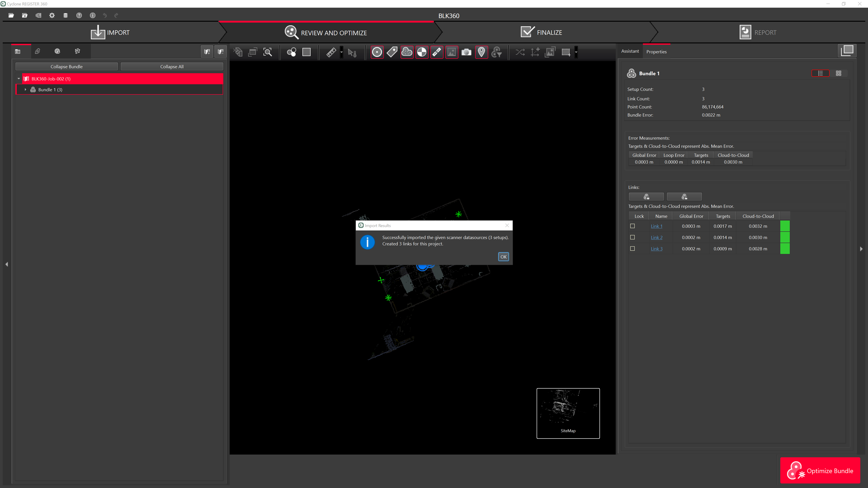Click the zoom-to-fit magnifier icon
The height and width of the screenshot is (488, 868).
268,52
